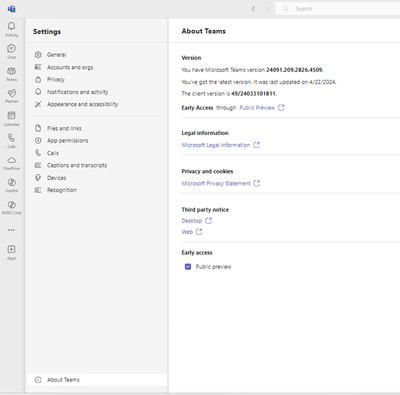Open Calls in the left app bar
The image size is (400, 395).
(x=12, y=141)
